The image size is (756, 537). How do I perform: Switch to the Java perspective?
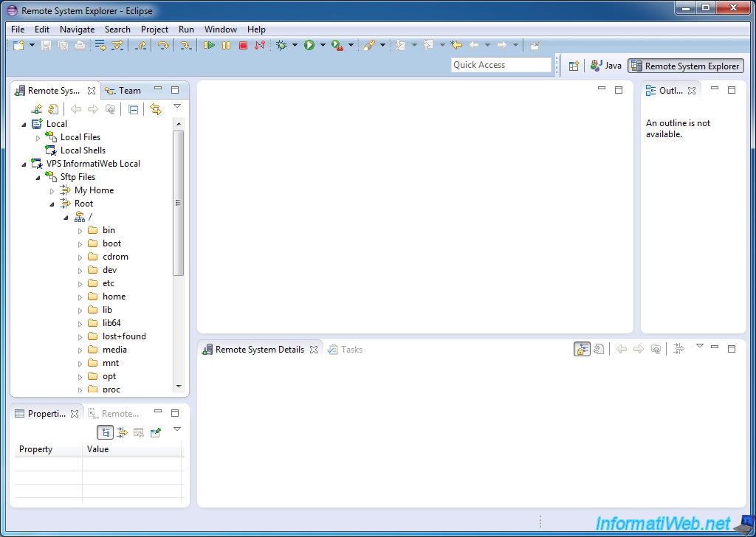click(x=606, y=66)
